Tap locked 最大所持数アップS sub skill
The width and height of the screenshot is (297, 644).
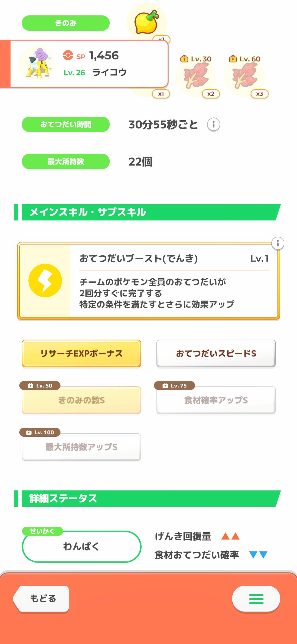(81, 447)
